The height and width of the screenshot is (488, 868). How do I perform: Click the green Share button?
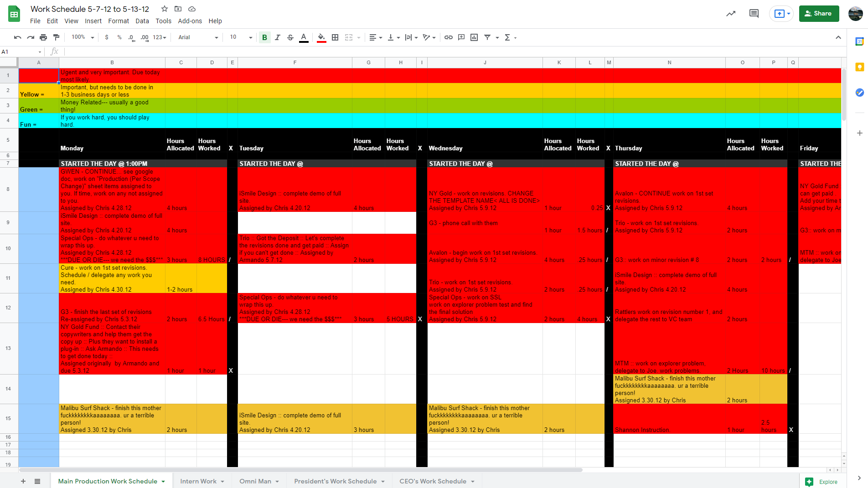(x=819, y=14)
